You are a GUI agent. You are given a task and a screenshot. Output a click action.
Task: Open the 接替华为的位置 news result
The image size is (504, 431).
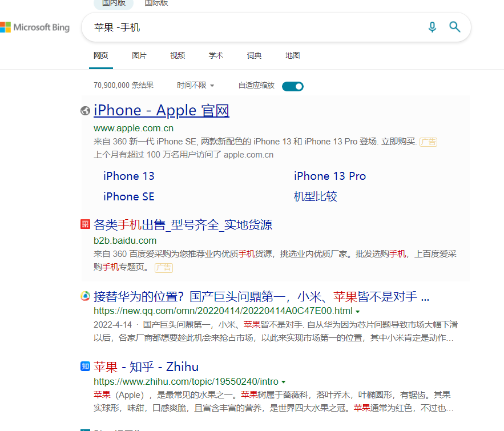261,296
